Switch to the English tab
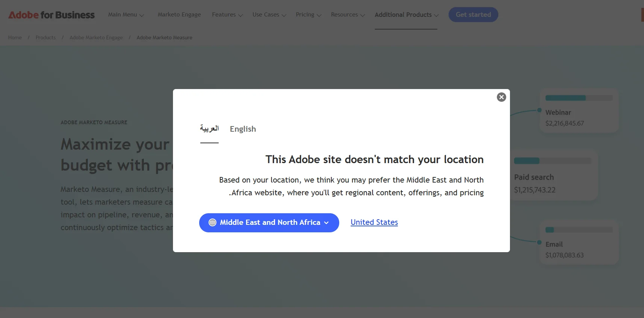 (x=243, y=129)
